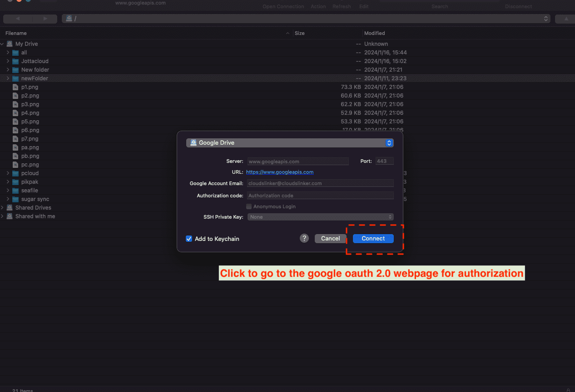Expand the seafile folder
This screenshot has height=392, width=575.
click(8, 191)
